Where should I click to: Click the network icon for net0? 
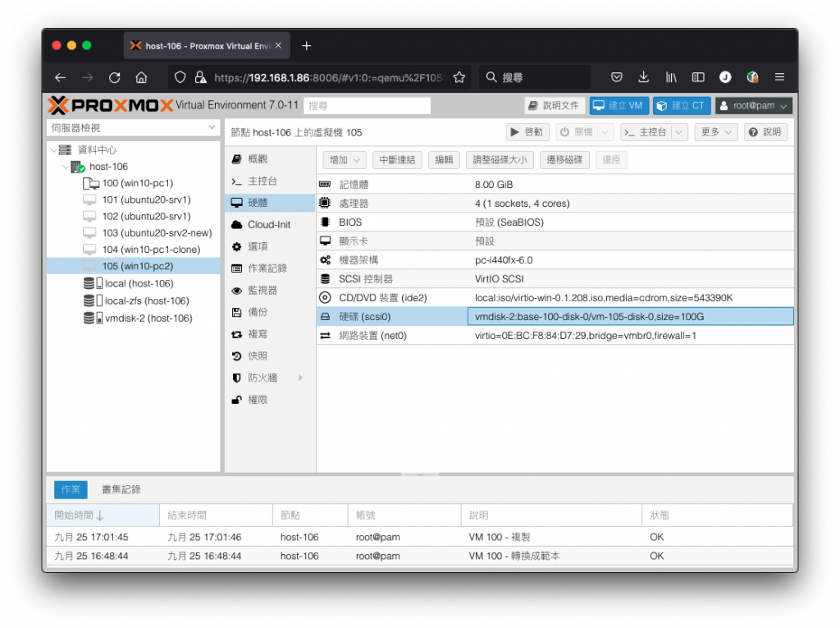pyautogui.click(x=325, y=335)
